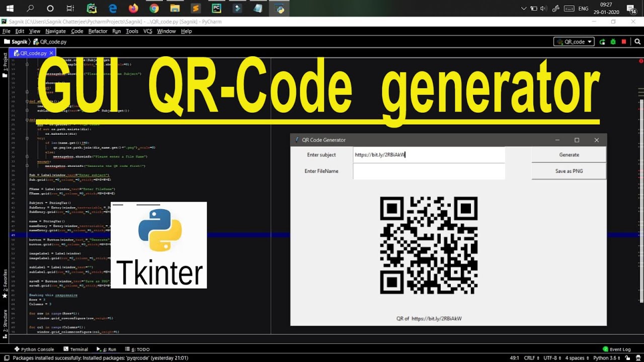The width and height of the screenshot is (644, 362).
Task: Click the Windows Start button
Action: coord(10,9)
